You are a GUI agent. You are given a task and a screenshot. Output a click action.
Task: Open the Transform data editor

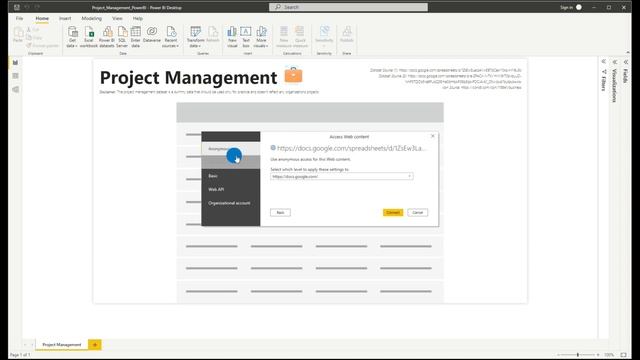196,37
